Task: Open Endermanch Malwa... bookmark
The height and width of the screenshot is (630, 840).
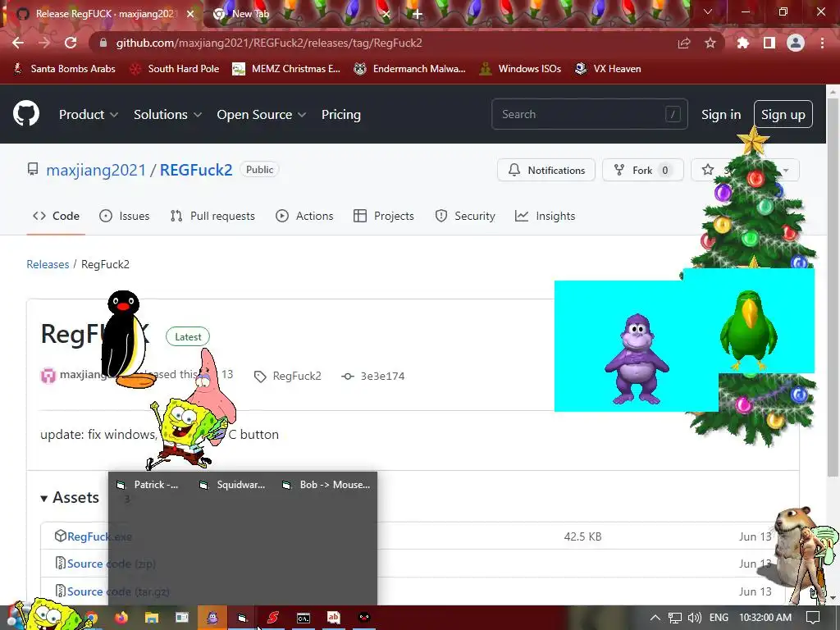Action: 410,69
